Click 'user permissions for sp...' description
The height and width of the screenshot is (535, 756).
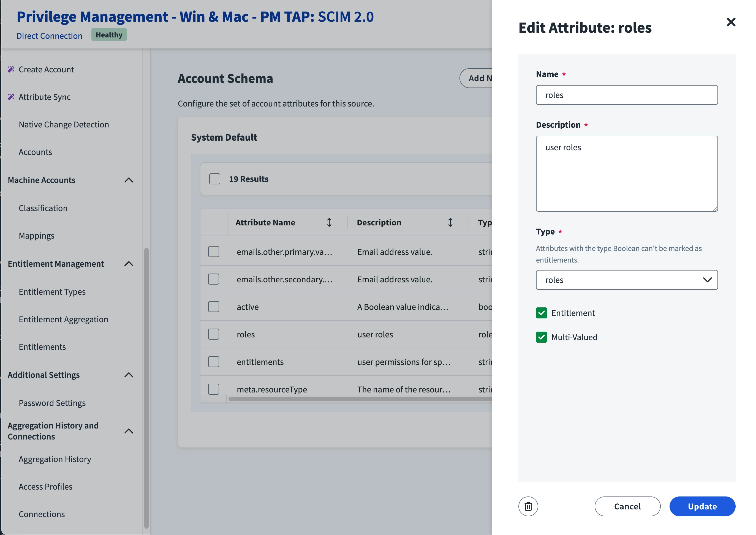(404, 362)
